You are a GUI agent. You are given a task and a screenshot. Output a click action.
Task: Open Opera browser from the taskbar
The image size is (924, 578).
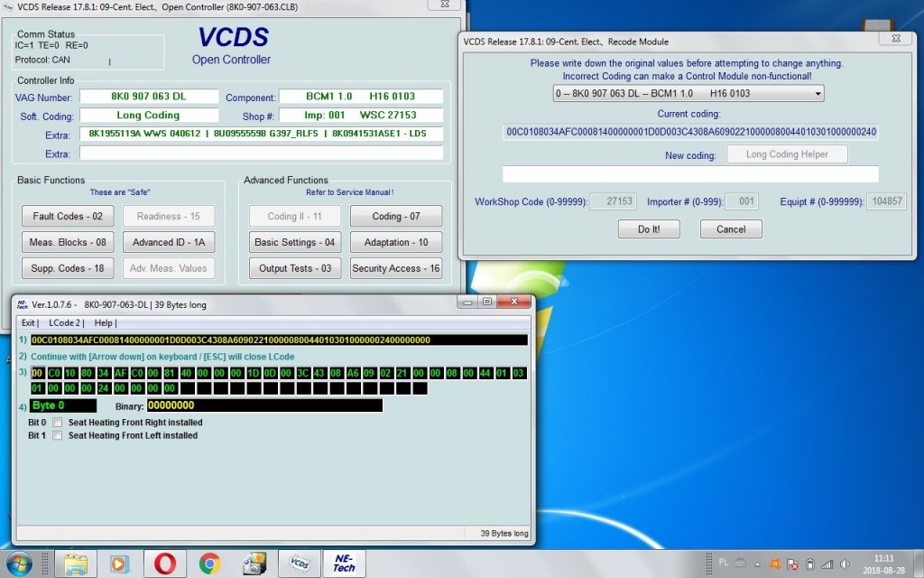pyautogui.click(x=165, y=564)
